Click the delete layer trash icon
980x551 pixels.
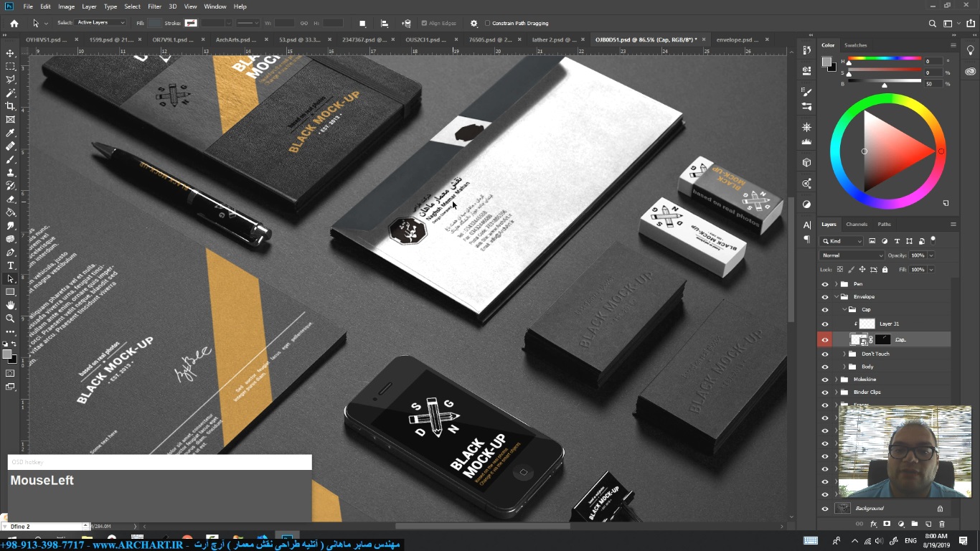click(x=942, y=524)
